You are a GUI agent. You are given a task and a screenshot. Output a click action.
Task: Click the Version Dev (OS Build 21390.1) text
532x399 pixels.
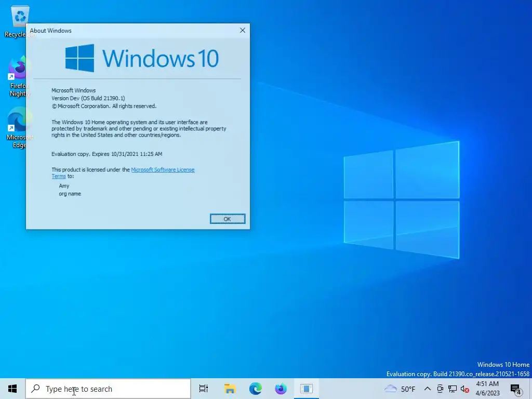pyautogui.click(x=88, y=98)
